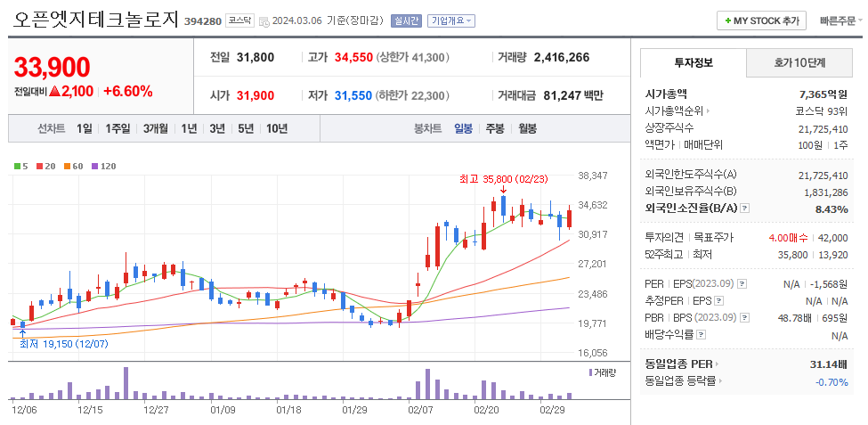Select the 주봉 weekly candle chart

(495, 128)
